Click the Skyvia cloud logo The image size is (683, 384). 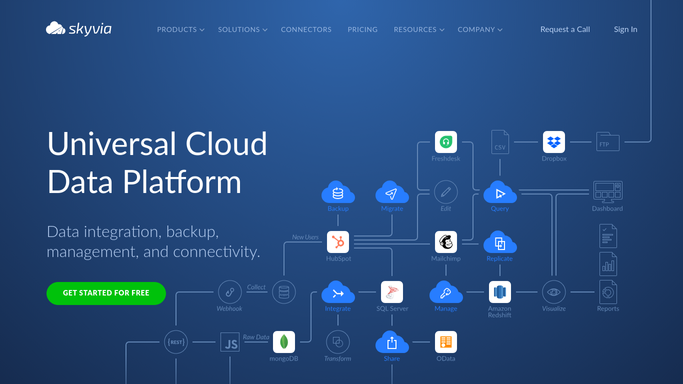[x=78, y=29]
